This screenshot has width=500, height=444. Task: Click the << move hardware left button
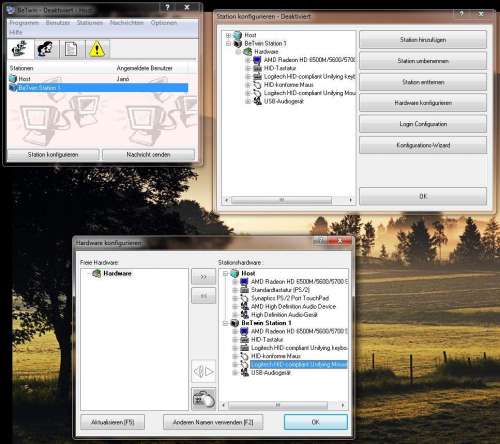203,296
